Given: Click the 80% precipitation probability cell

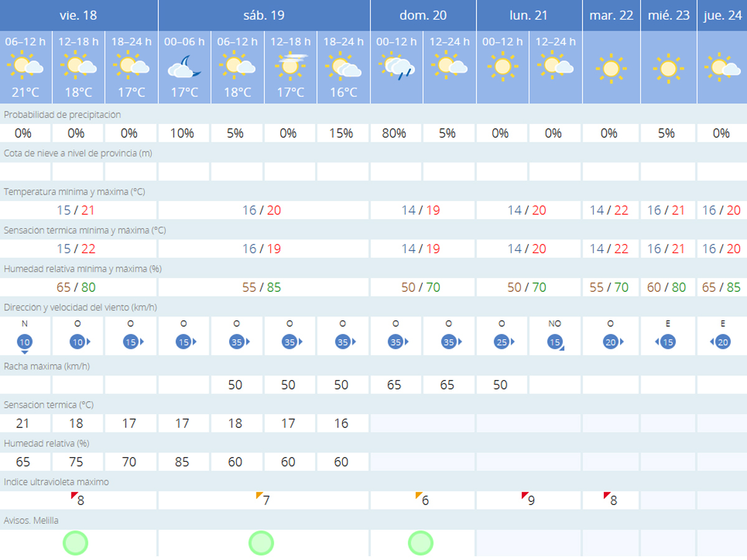Looking at the screenshot, I should point(397,133).
